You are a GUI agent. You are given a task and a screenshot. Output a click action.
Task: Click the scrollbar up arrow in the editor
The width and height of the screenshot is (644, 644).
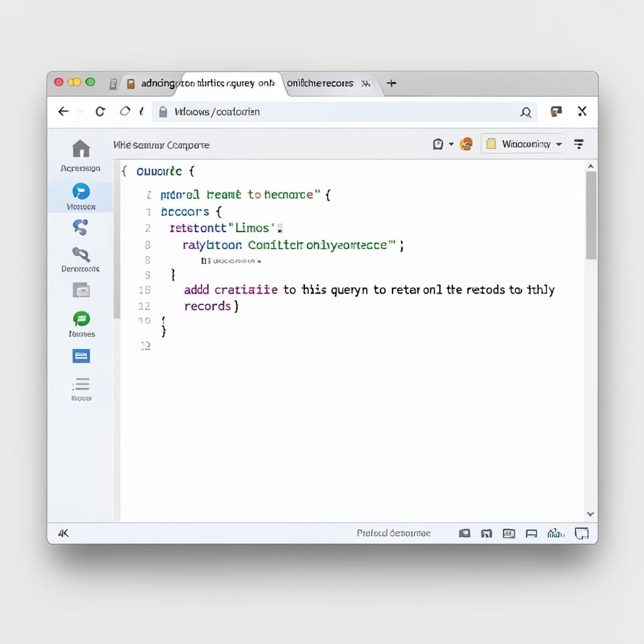[x=591, y=166]
